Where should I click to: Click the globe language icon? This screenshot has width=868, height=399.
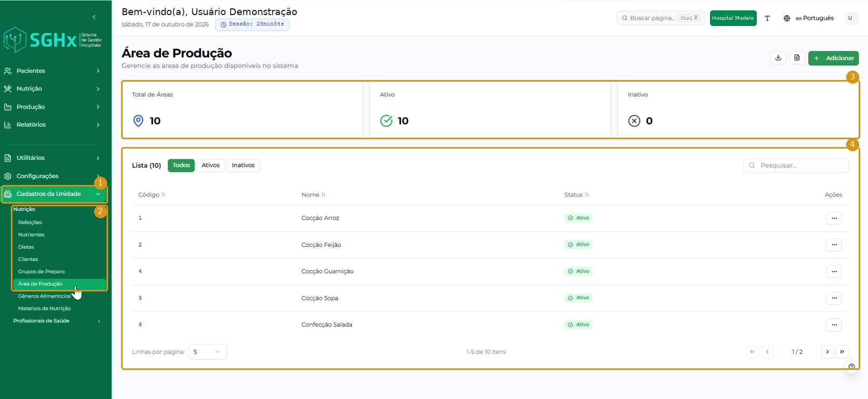point(787,18)
